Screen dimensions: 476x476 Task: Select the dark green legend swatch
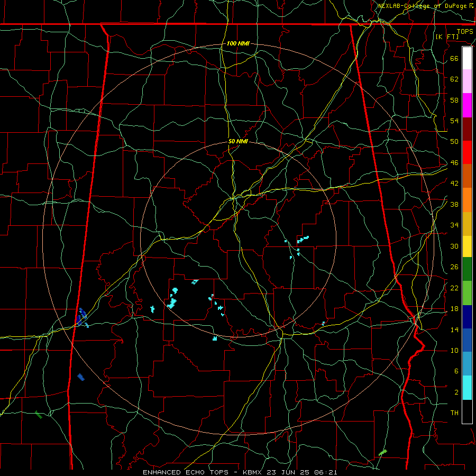click(467, 269)
